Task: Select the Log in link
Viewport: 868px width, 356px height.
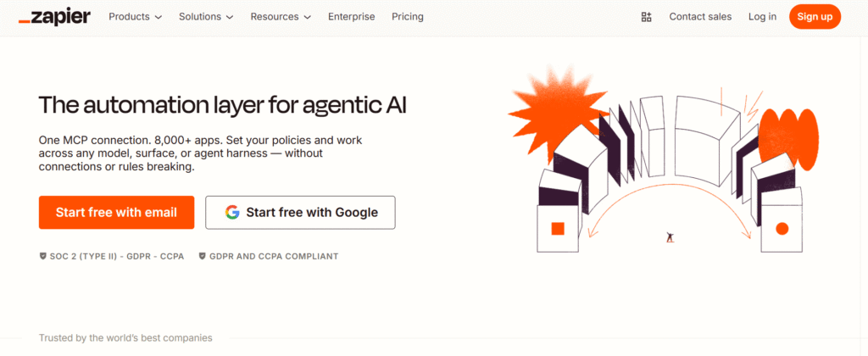Action: click(762, 17)
